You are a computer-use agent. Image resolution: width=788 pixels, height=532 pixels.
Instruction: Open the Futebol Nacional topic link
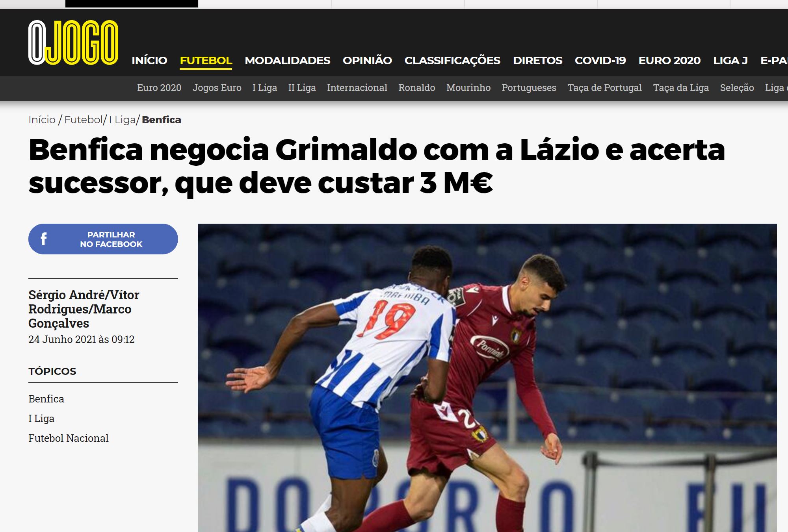tap(68, 438)
